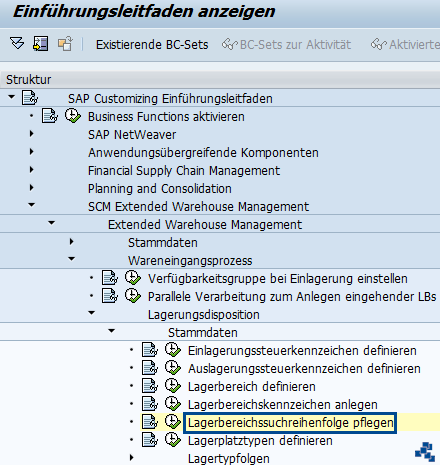Image resolution: width=440 pixels, height=465 pixels.
Task: Open documentation for Lagerbereichssuchreihenfolge pflegen
Action: tap(150, 422)
